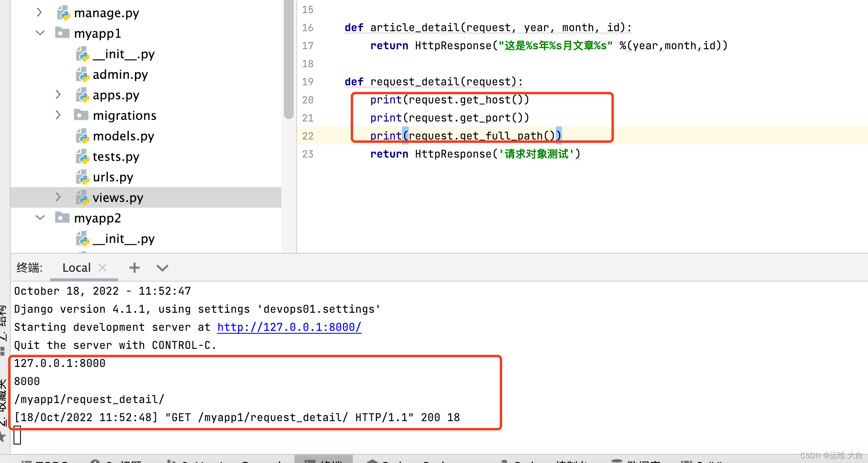
Task: Click project tree vertical scrollbar thumb
Action: 289,60
